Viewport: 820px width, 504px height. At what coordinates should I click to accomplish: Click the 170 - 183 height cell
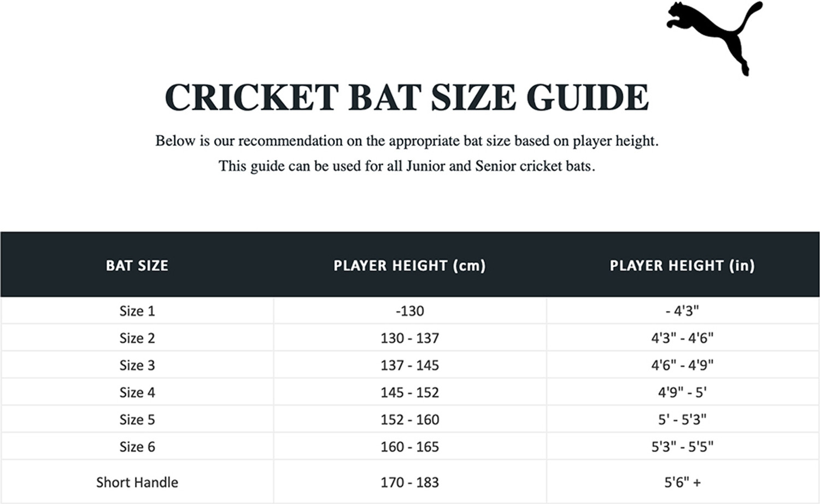tap(409, 483)
